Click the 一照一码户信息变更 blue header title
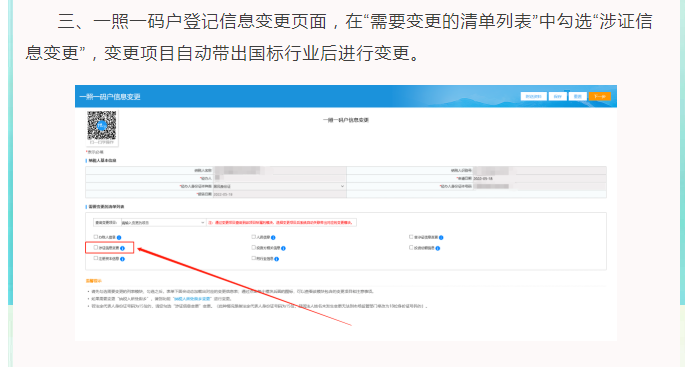695x367 pixels. pyautogui.click(x=110, y=97)
